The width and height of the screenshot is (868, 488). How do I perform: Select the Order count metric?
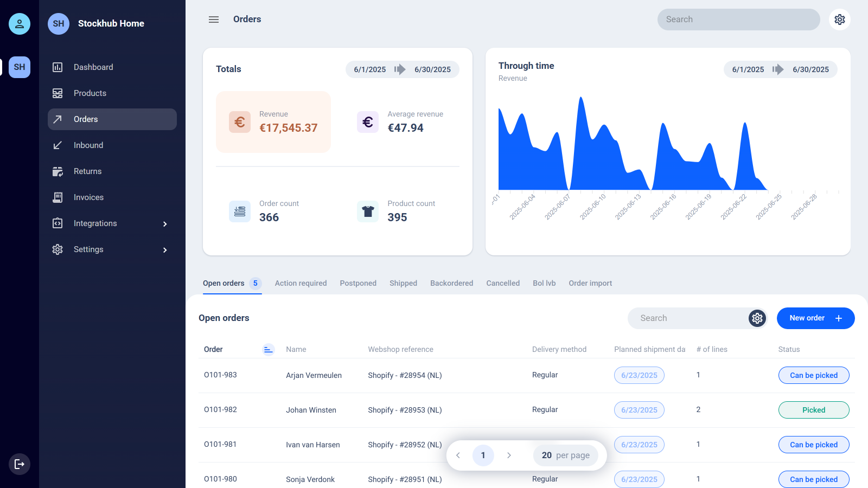269,211
